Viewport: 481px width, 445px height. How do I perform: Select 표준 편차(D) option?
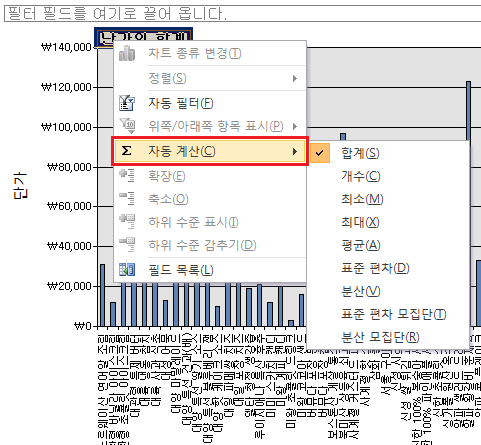[x=388, y=268]
